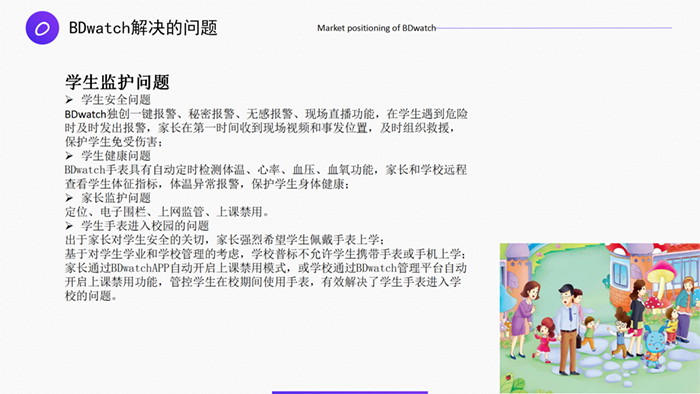This screenshot has height=394, width=700.
Task: Click arrow bullet beside 学生健康问题
Action: click(69, 156)
